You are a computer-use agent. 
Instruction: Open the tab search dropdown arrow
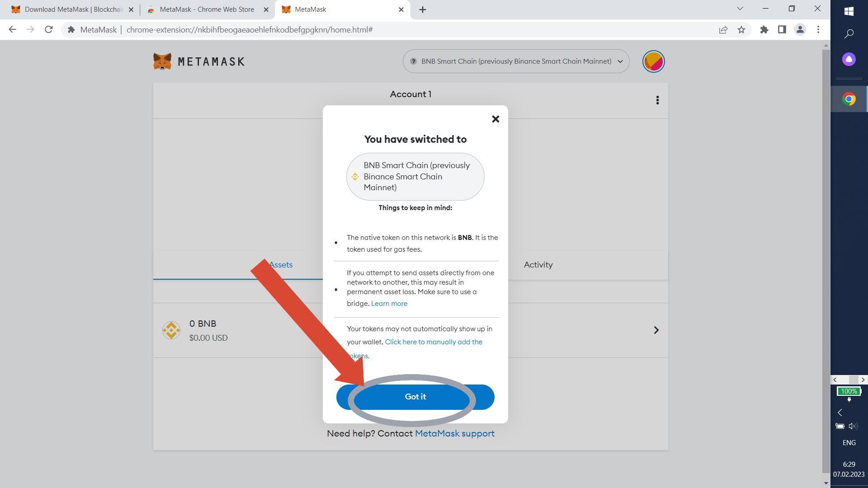[740, 9]
